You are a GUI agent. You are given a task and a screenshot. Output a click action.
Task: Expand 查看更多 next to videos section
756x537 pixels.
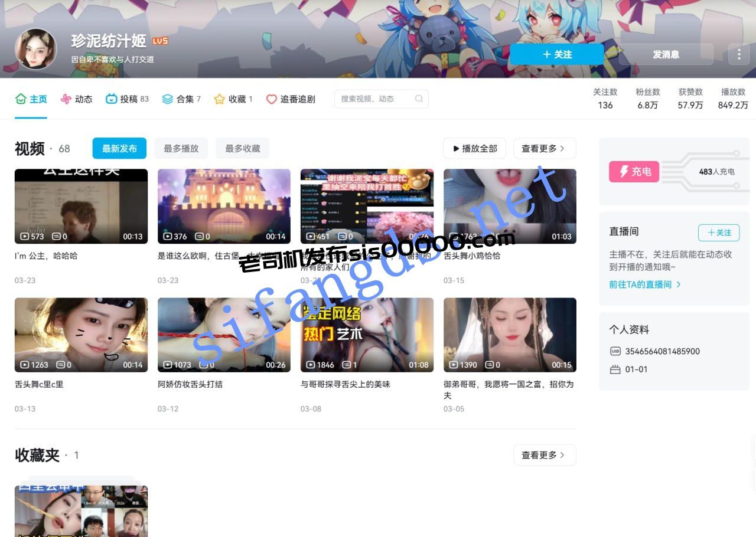(545, 149)
